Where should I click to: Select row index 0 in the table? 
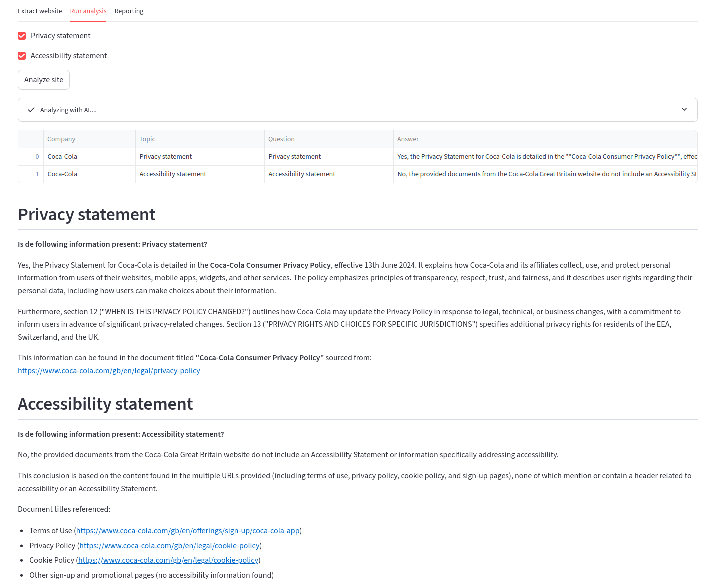[31, 157]
